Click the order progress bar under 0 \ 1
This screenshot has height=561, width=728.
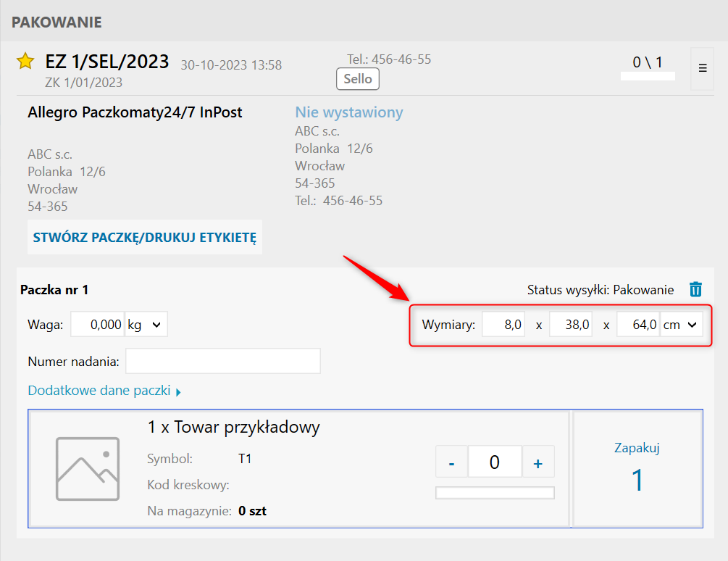pos(648,76)
